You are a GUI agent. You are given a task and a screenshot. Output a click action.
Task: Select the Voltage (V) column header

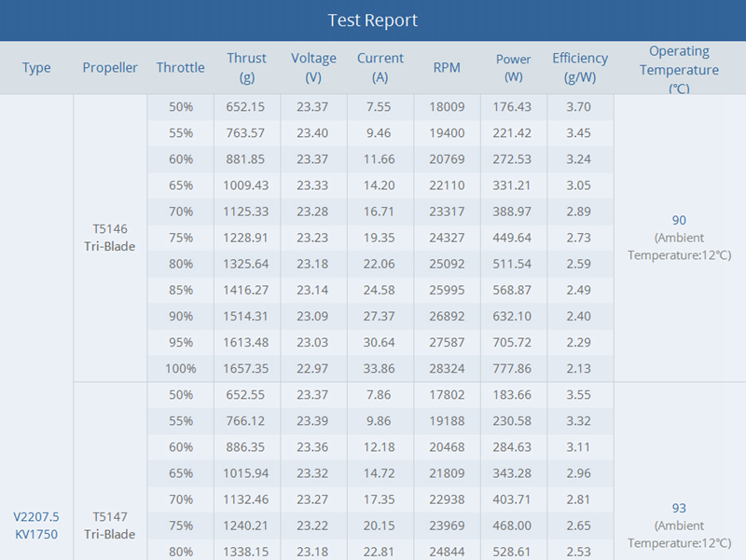(313, 68)
